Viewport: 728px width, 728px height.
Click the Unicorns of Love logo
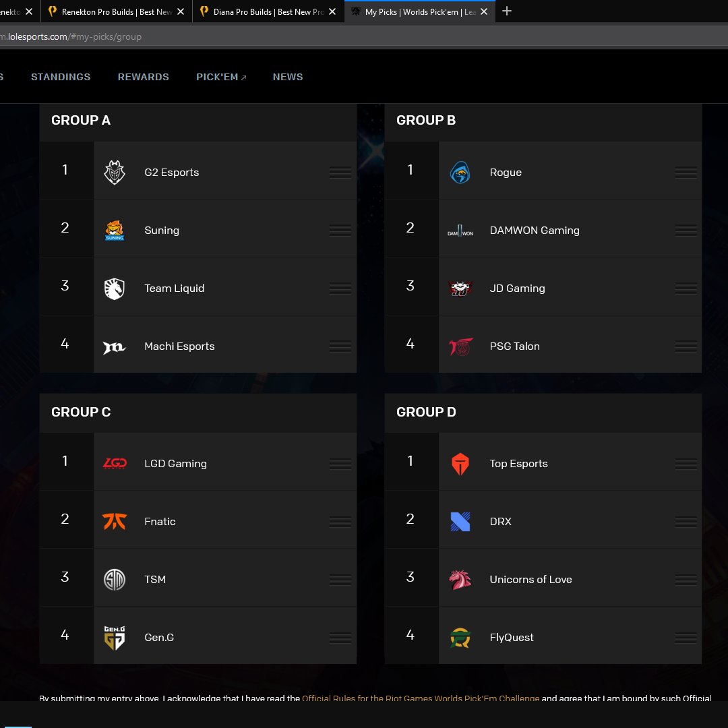pyautogui.click(x=460, y=580)
